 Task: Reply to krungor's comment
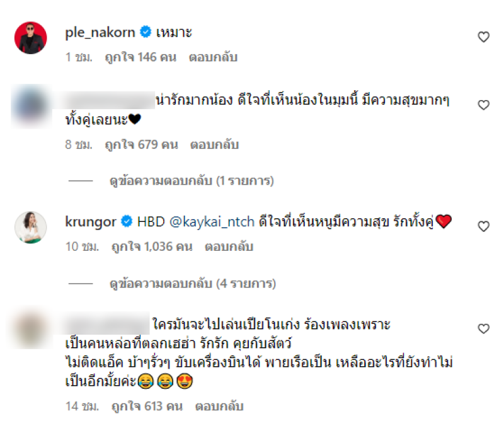click(x=229, y=247)
